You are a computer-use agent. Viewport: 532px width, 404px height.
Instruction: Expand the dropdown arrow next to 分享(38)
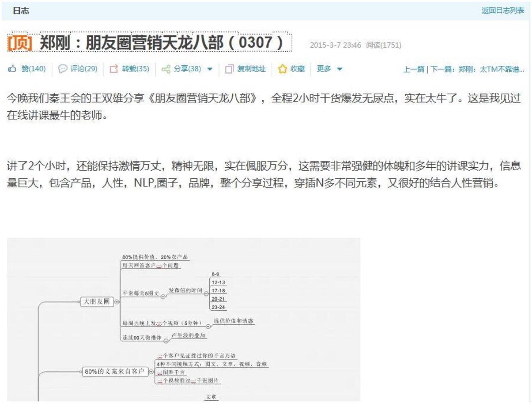click(210, 69)
